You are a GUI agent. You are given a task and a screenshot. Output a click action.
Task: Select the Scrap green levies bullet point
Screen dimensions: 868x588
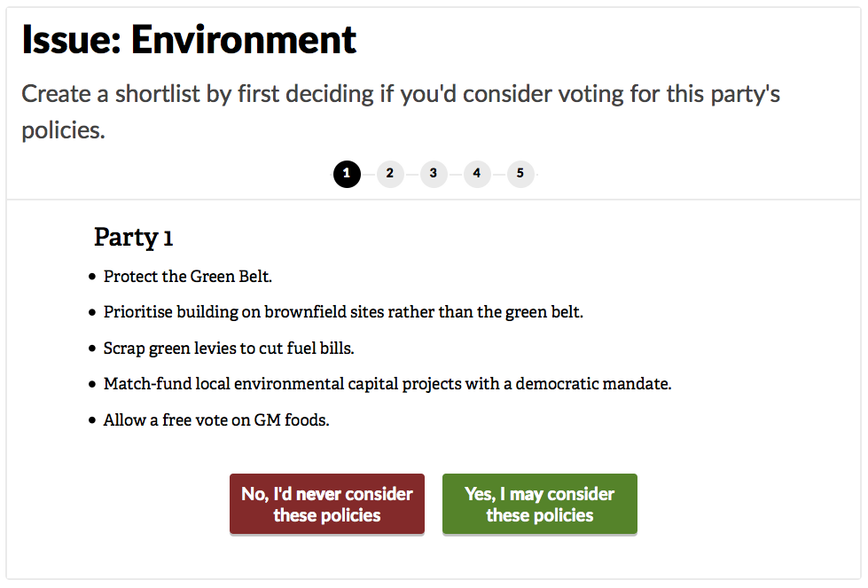228,348
